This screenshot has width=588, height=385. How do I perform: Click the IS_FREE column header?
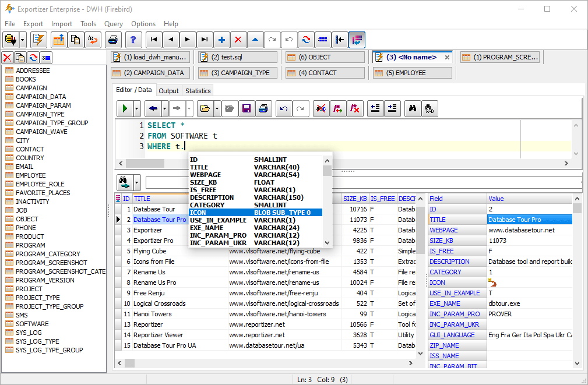[382, 199]
